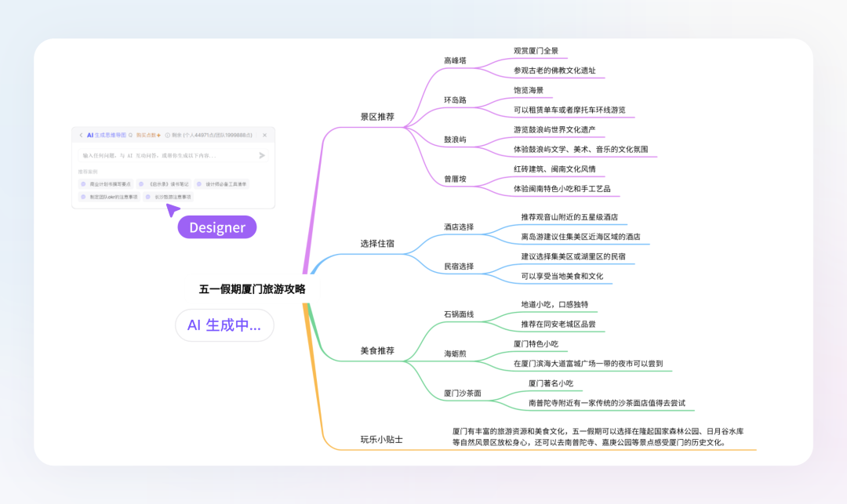Click the 可以享受当地美食和文化 node
This screenshot has width=847, height=504.
click(x=562, y=276)
